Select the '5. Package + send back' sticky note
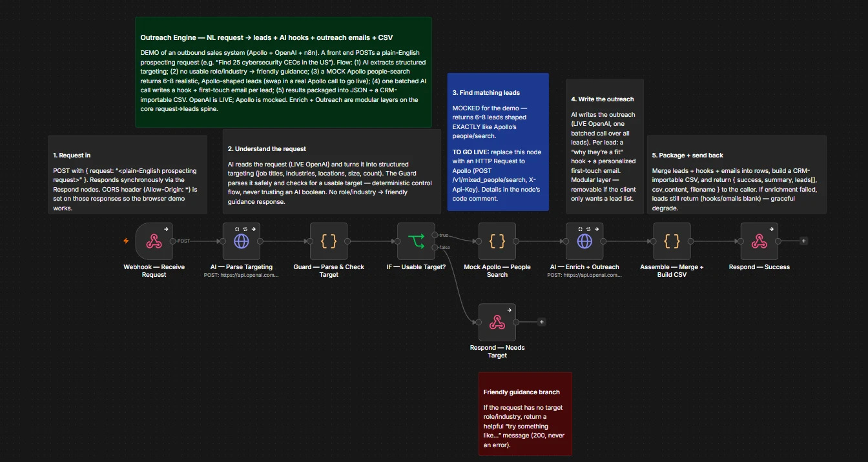 coord(736,175)
